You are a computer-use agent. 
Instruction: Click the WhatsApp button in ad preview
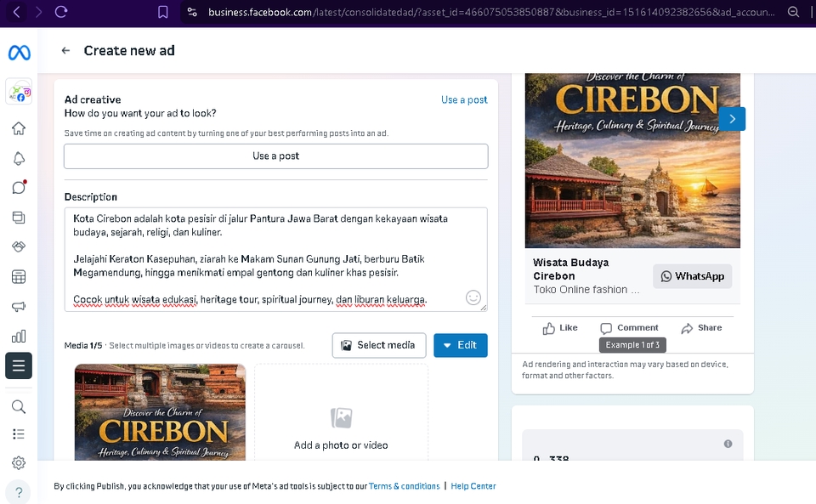tap(692, 276)
